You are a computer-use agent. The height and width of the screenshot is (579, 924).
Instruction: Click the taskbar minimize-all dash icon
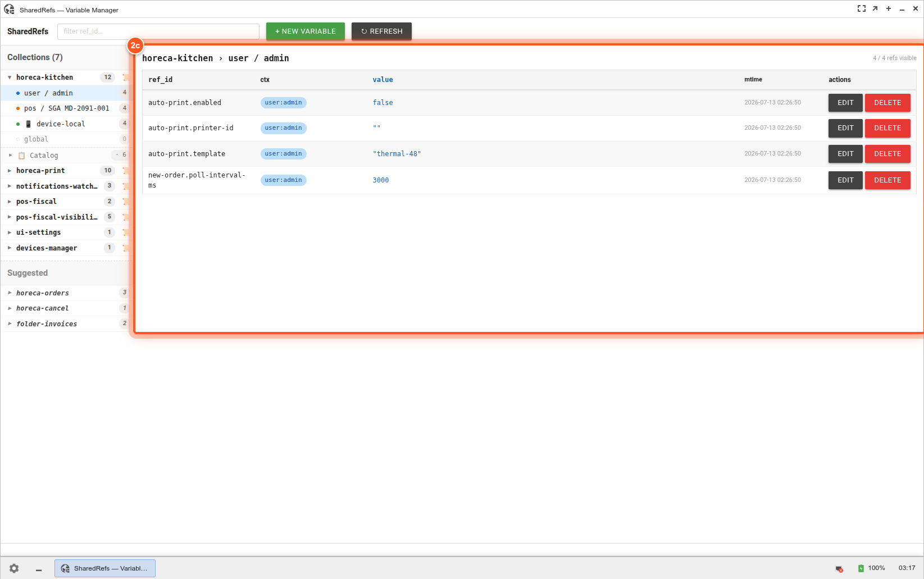pos(39,569)
